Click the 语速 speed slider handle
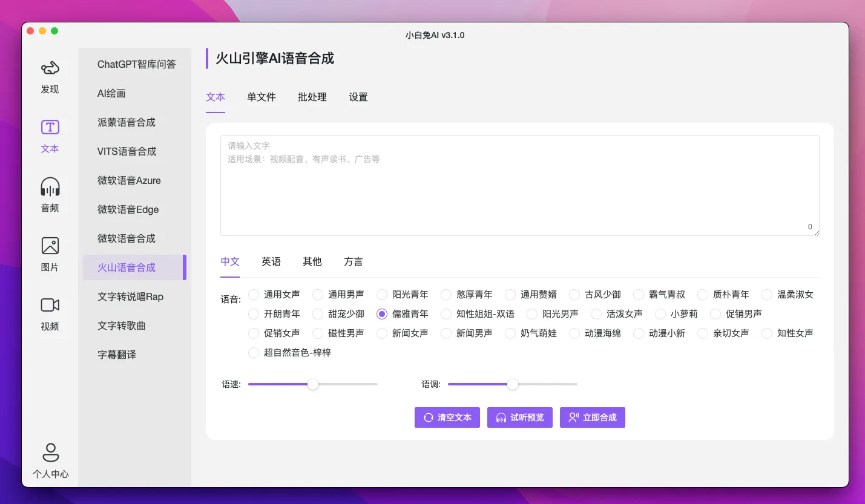 313,384
